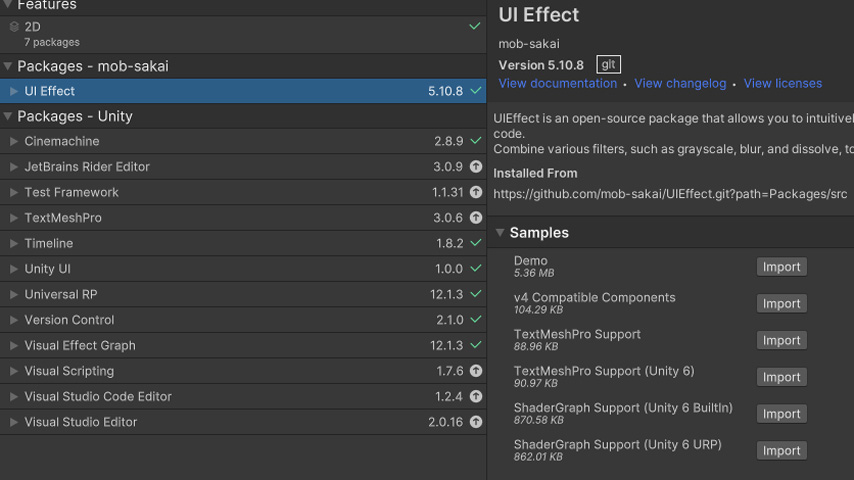This screenshot has width=854, height=480.
Task: Click the 'mob-sakai' author name in details
Action: (529, 44)
